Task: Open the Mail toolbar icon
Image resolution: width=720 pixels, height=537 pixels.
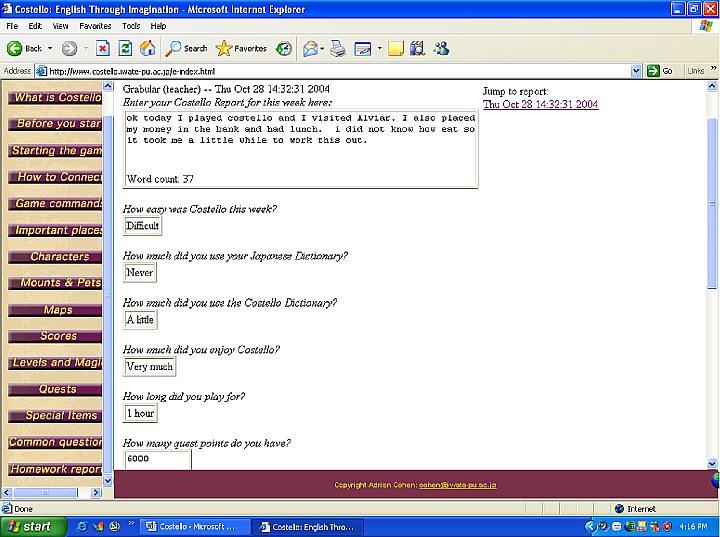Action: coord(311,48)
